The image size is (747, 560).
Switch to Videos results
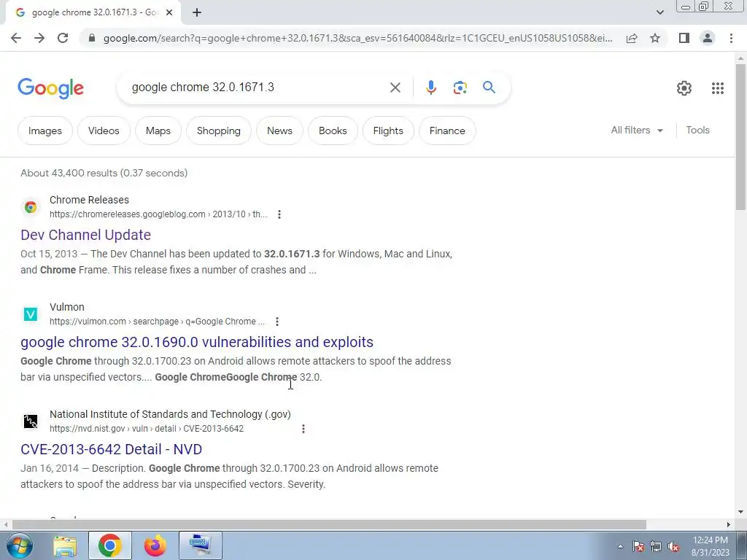[x=104, y=131]
